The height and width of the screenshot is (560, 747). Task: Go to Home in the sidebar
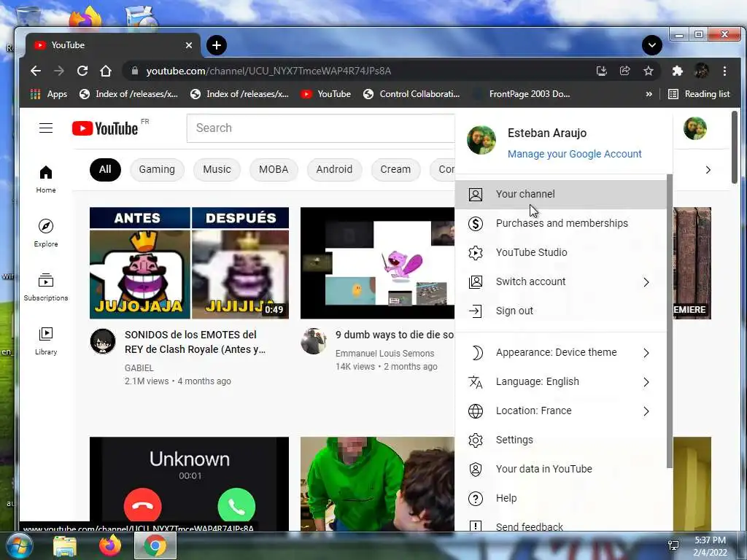pos(46,179)
